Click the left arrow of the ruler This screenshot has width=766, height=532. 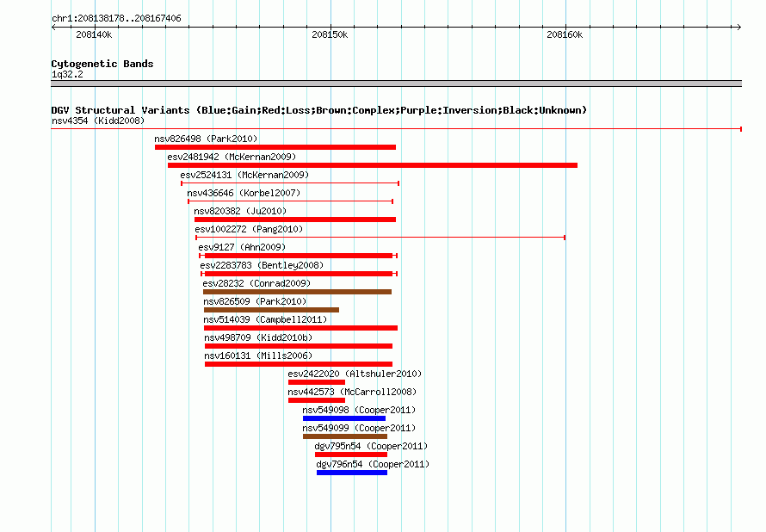tap(53, 27)
